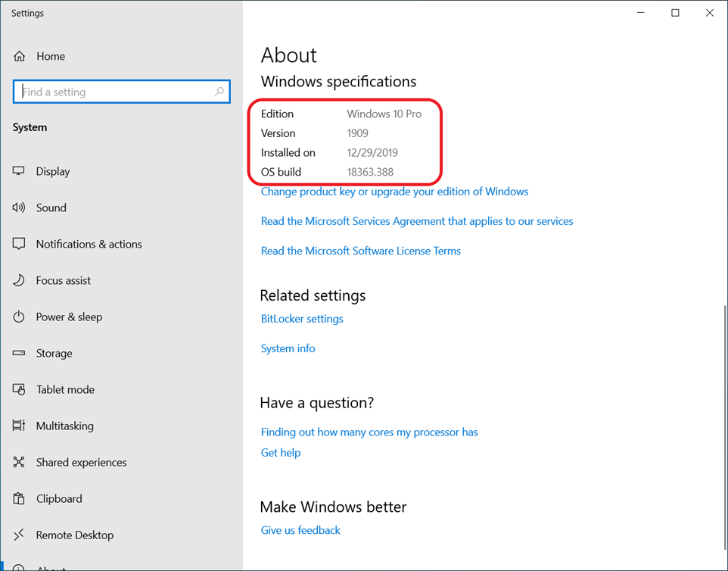Open Microsoft Services Agreement link

[x=417, y=221]
